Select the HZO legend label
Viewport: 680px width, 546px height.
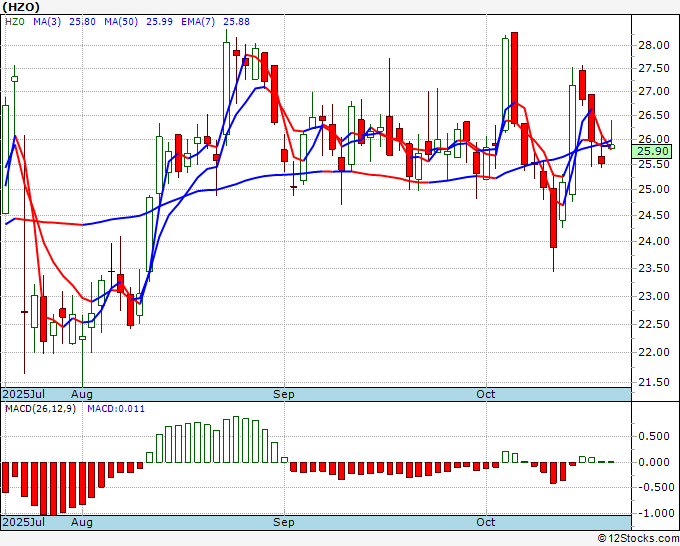[15, 22]
